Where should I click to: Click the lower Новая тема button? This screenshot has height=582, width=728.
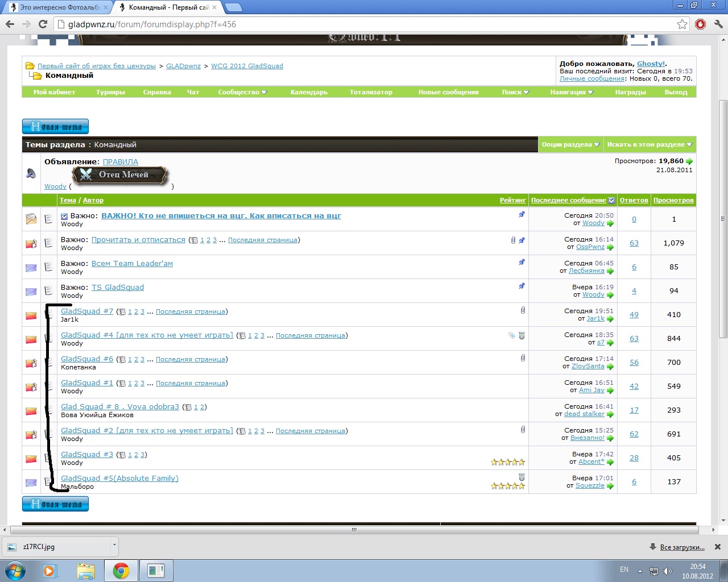click(55, 504)
